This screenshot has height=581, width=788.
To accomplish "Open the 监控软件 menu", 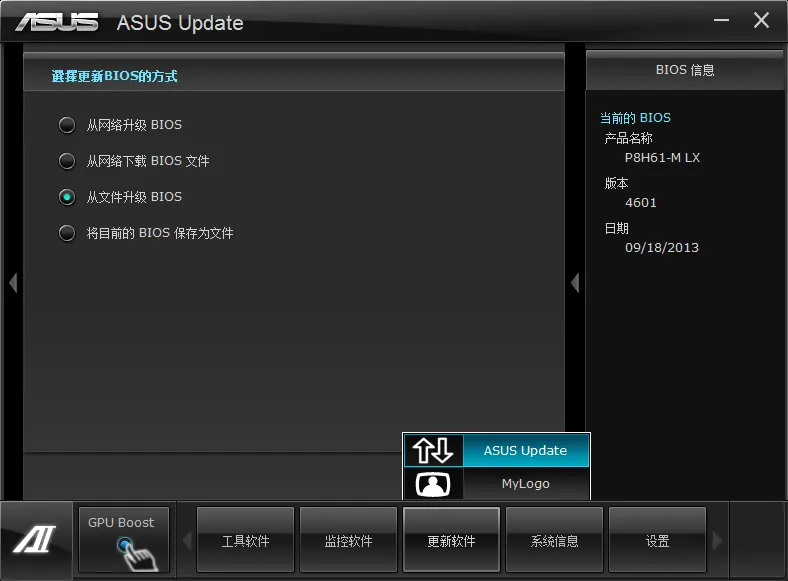I will tap(348, 540).
